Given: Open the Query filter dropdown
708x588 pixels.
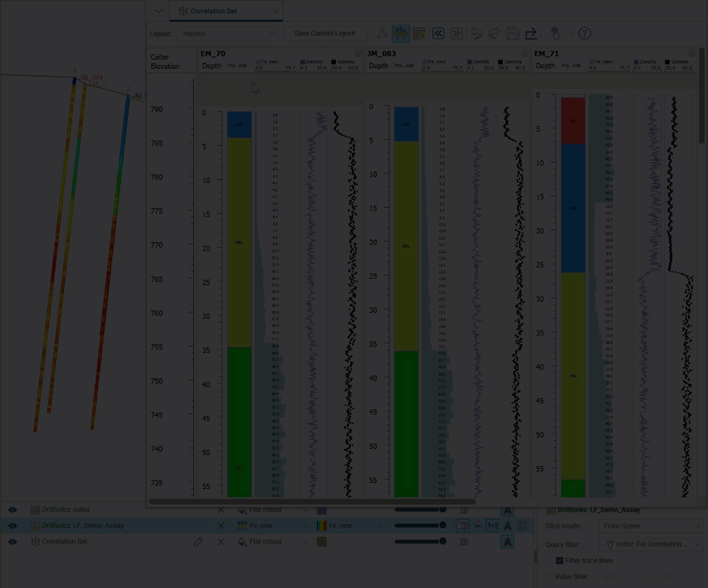Looking at the screenshot, I should [x=651, y=544].
